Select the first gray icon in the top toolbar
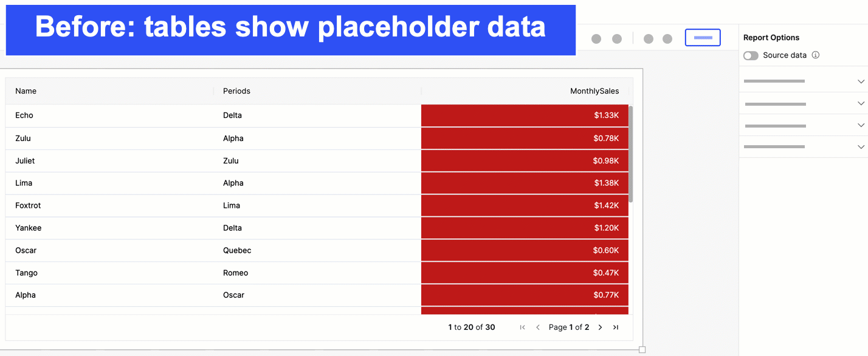The image size is (868, 356). 596,38
